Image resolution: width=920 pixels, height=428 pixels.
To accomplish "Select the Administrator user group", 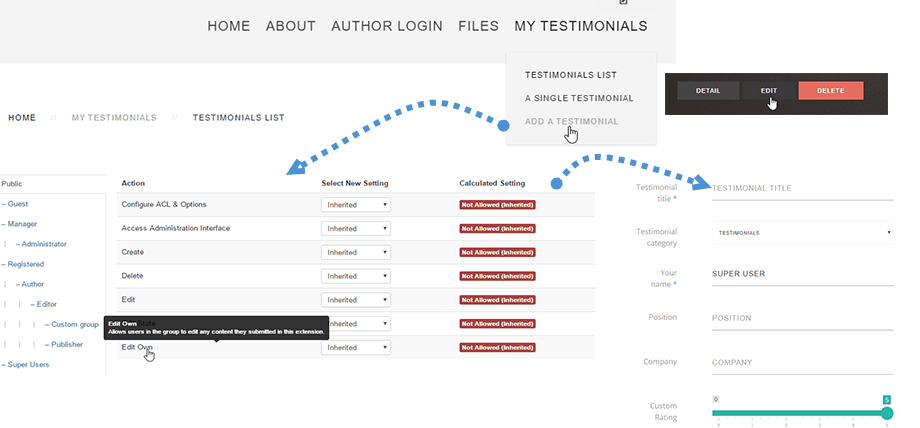I will pos(44,244).
